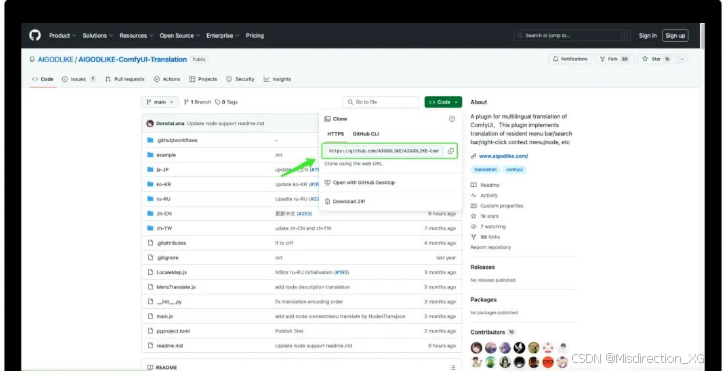Switch to the Issues tab

tap(78, 79)
